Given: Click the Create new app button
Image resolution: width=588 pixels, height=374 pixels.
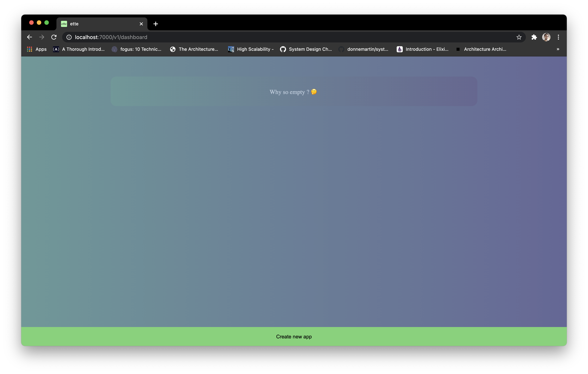Looking at the screenshot, I should (x=294, y=336).
